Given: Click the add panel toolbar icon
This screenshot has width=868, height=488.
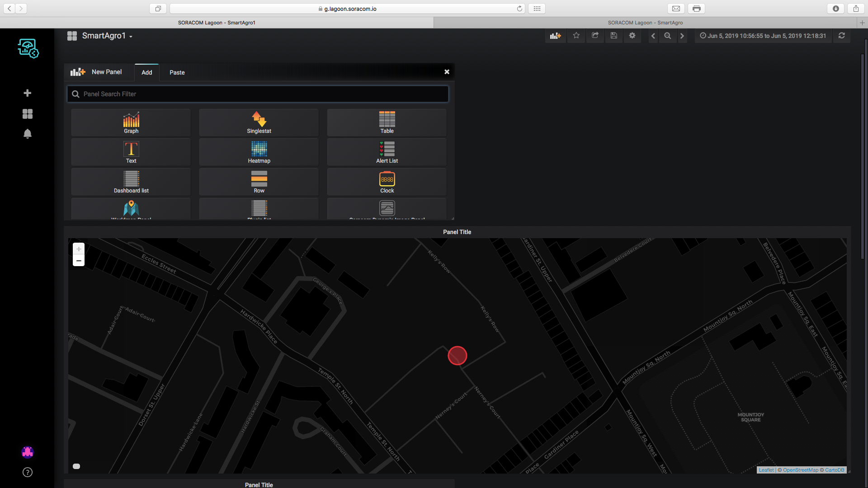Looking at the screenshot, I should (555, 36).
